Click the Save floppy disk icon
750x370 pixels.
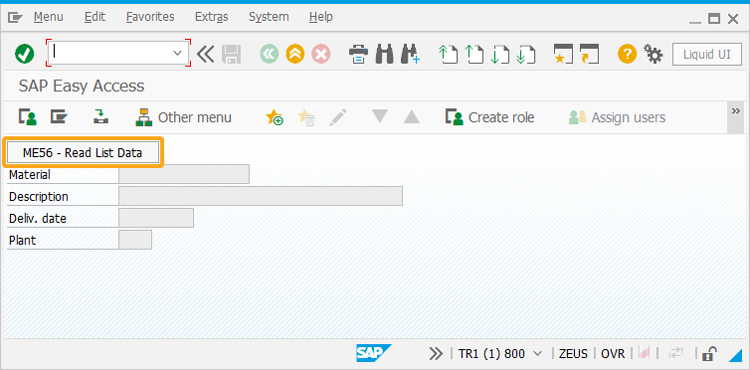point(232,54)
